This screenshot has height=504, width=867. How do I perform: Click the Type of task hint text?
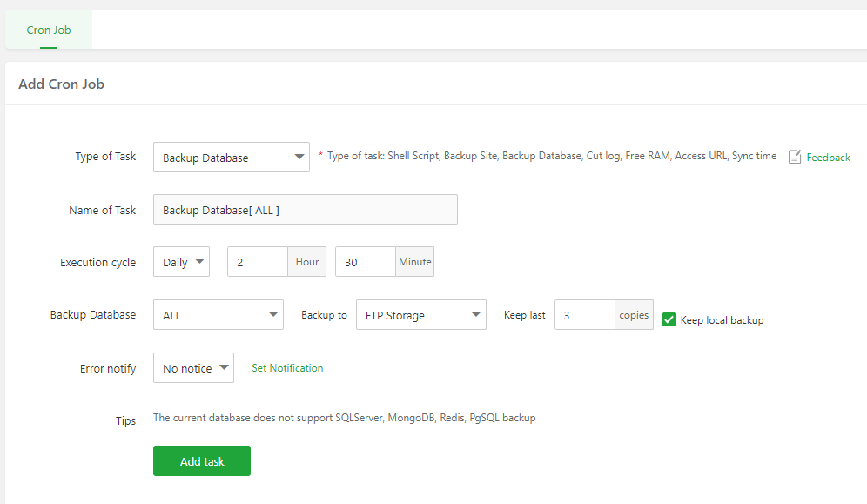[x=552, y=156]
